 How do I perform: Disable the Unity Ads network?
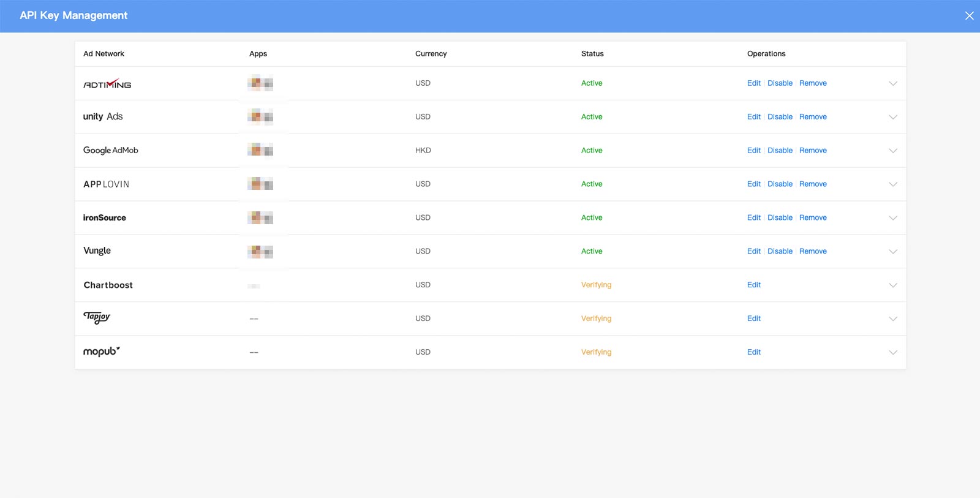pyautogui.click(x=780, y=117)
